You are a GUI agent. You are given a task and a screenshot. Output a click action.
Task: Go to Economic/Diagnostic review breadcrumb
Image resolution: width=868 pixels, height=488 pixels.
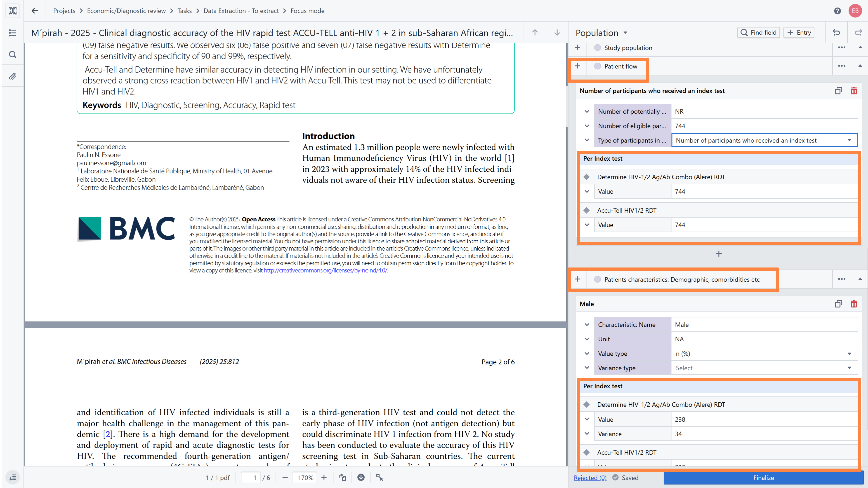[126, 11]
